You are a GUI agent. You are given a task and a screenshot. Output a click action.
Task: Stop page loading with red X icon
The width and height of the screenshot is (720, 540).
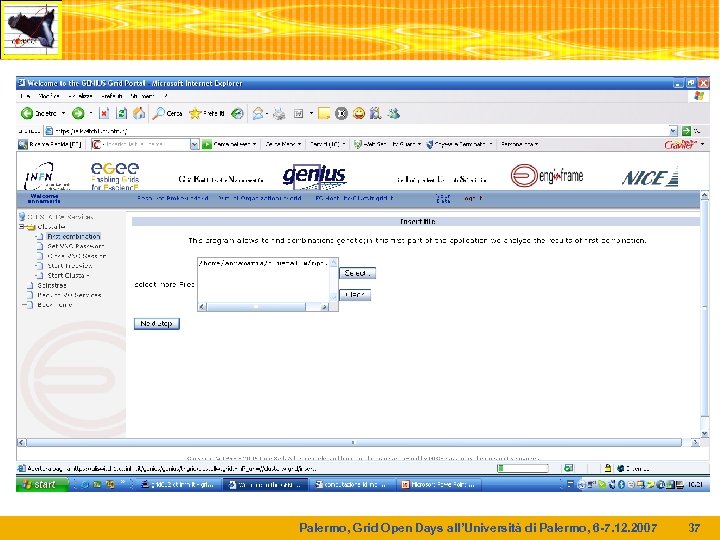104,113
